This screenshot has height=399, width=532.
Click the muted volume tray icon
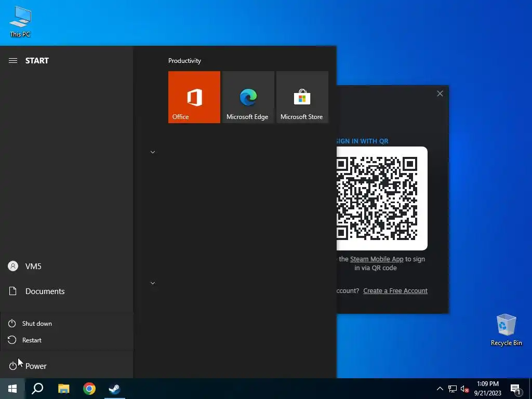pyautogui.click(x=465, y=389)
